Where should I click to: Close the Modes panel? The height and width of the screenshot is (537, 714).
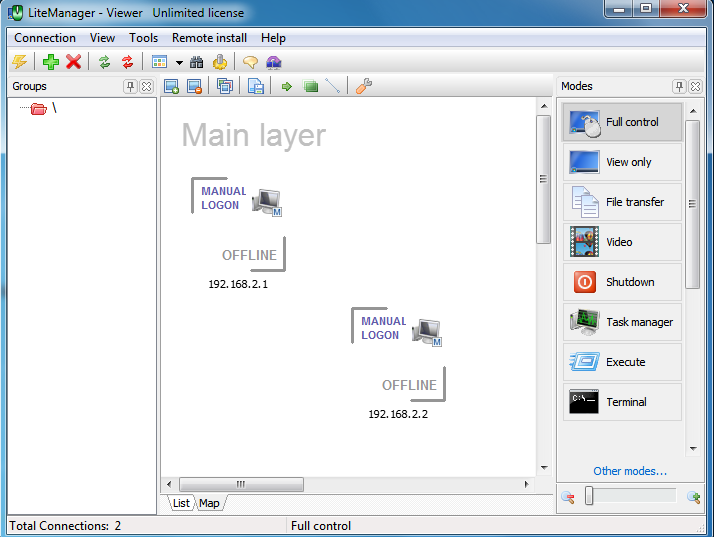[695, 86]
